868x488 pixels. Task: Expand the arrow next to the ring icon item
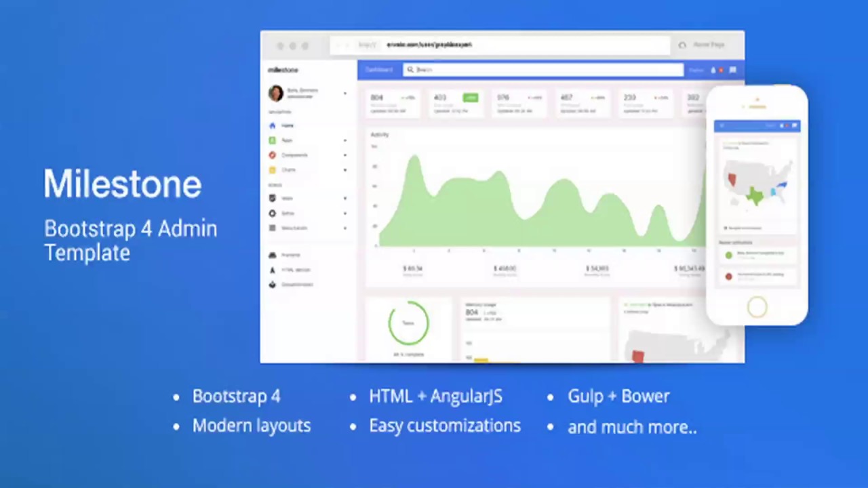click(x=345, y=214)
